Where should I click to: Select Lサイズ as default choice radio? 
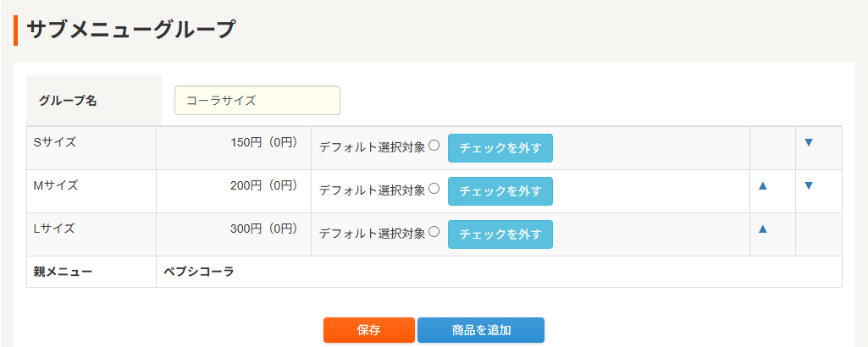tap(434, 231)
